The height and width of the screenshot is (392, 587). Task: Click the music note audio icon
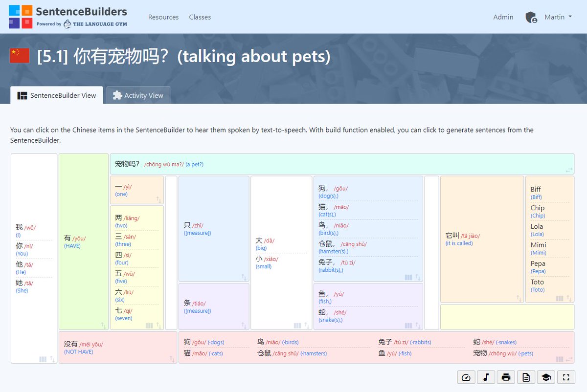click(x=486, y=377)
